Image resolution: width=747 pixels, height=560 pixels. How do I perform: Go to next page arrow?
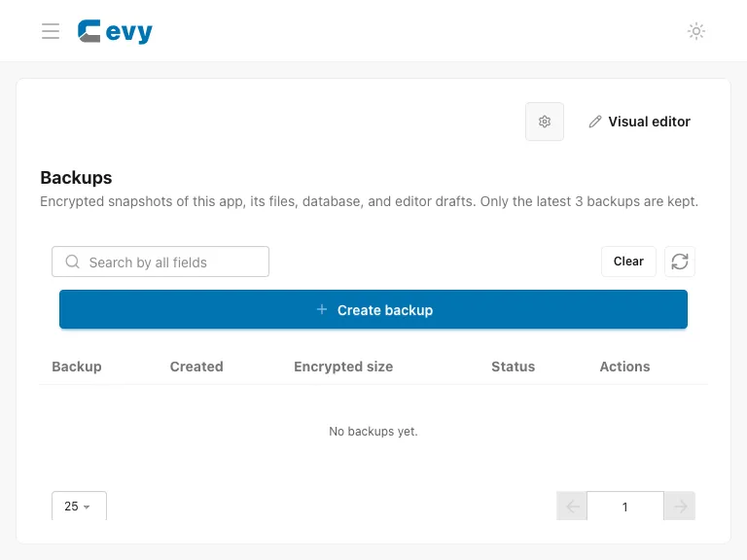pyautogui.click(x=680, y=507)
